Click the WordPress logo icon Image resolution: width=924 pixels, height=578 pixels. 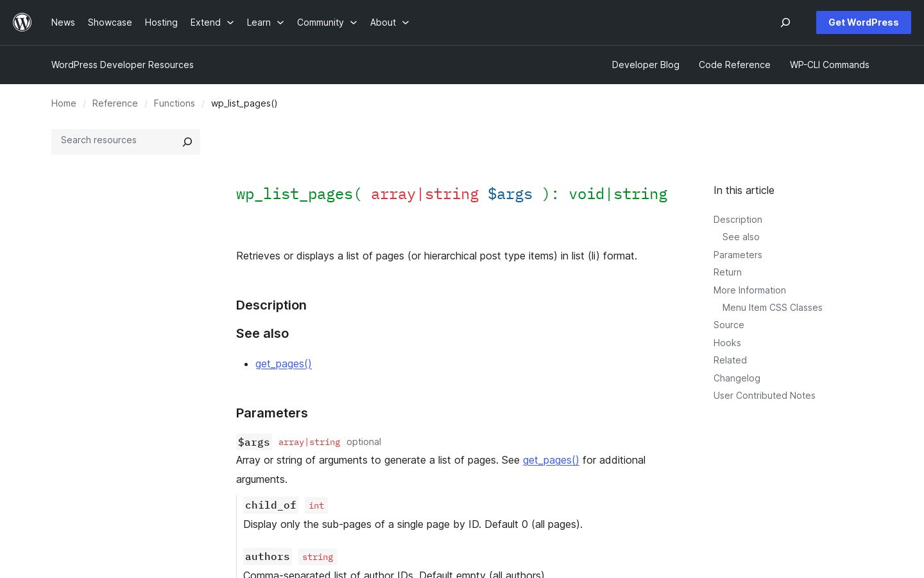[x=22, y=22]
